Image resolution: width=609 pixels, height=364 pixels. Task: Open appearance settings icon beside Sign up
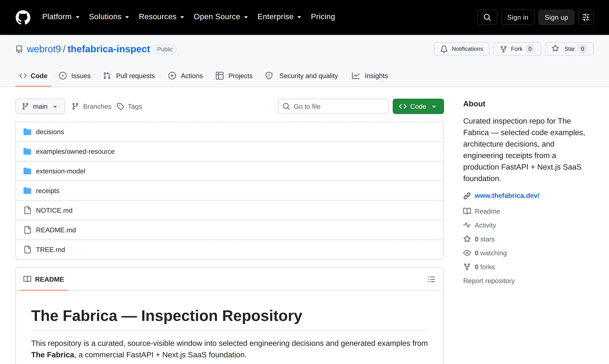point(586,17)
